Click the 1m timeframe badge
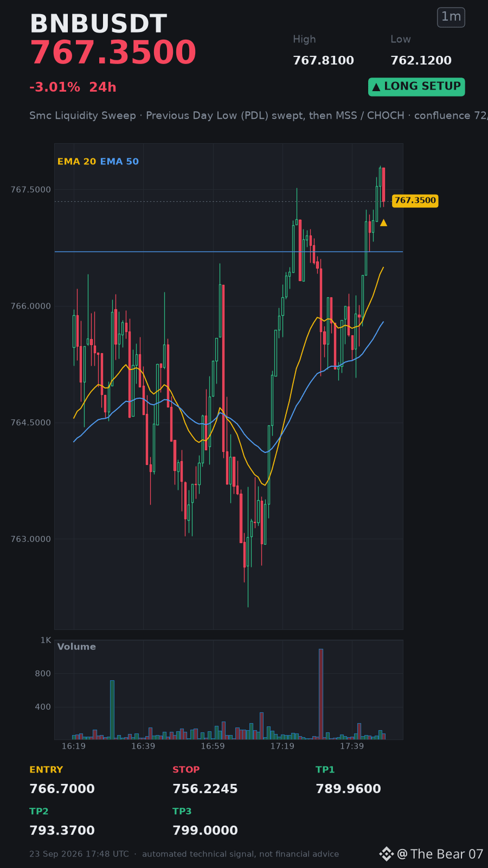488x868 pixels. pos(451,17)
